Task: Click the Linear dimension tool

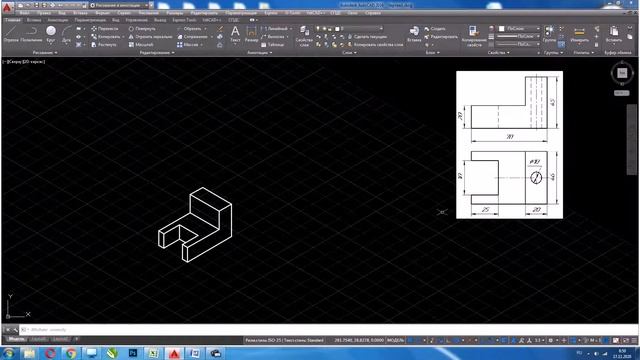Action: click(274, 29)
